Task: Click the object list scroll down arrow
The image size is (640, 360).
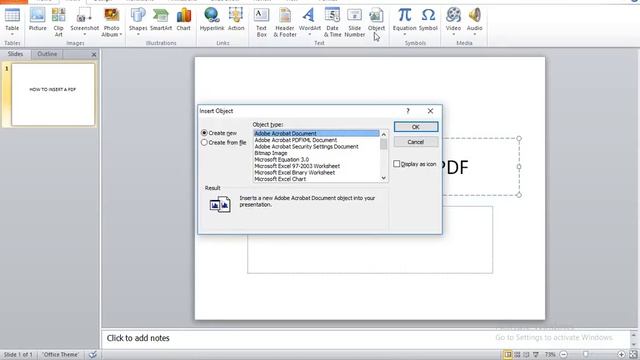Action: 384,178
